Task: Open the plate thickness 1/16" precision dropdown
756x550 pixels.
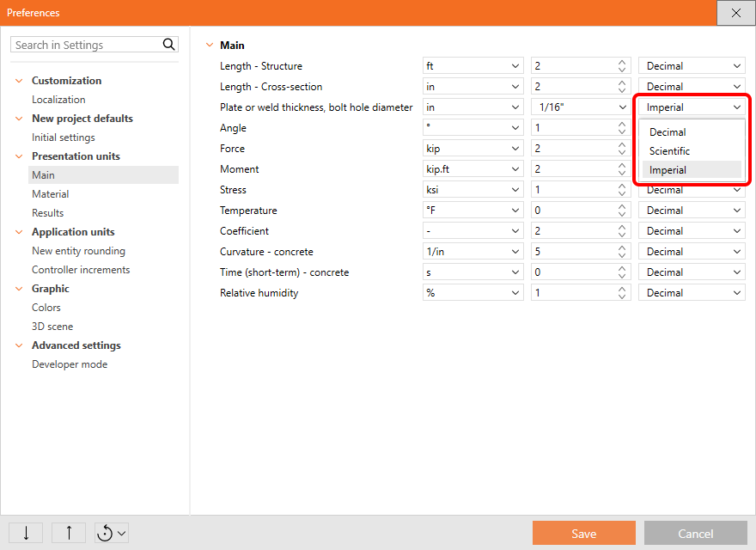Action: (x=581, y=107)
